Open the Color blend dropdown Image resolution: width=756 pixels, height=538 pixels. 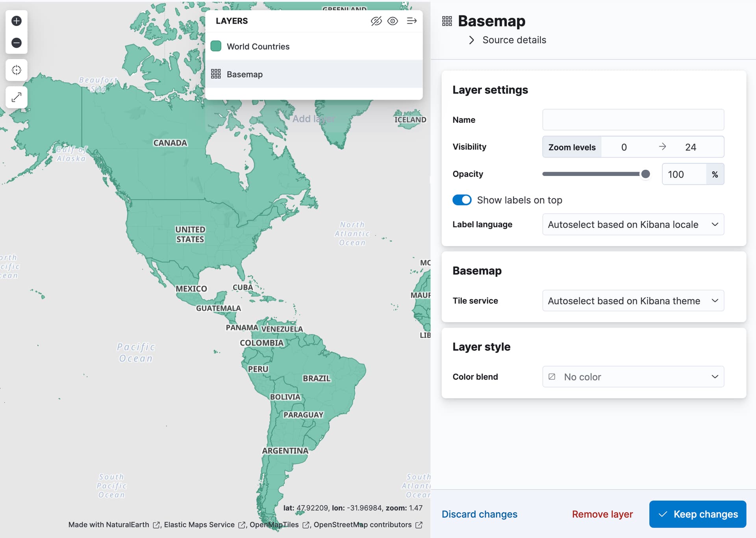(x=633, y=377)
